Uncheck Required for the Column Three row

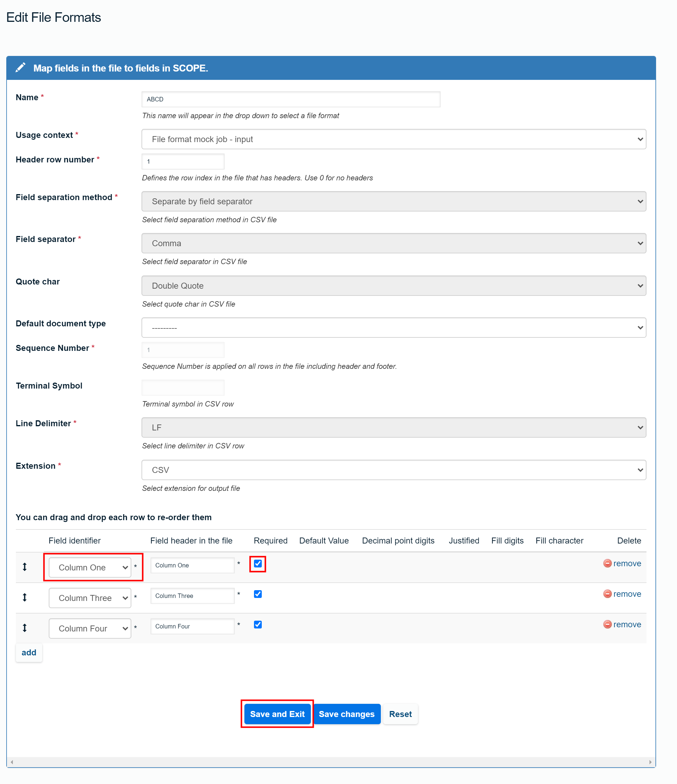pos(258,594)
